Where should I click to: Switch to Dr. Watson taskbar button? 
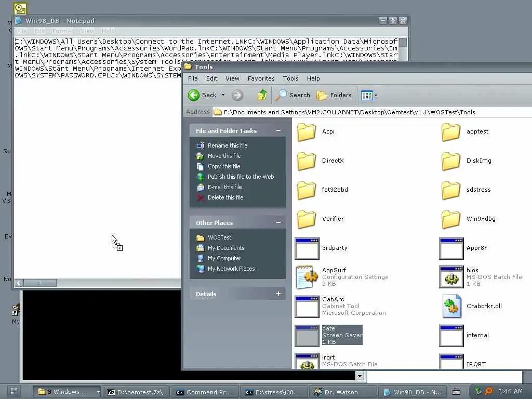pyautogui.click(x=343, y=392)
